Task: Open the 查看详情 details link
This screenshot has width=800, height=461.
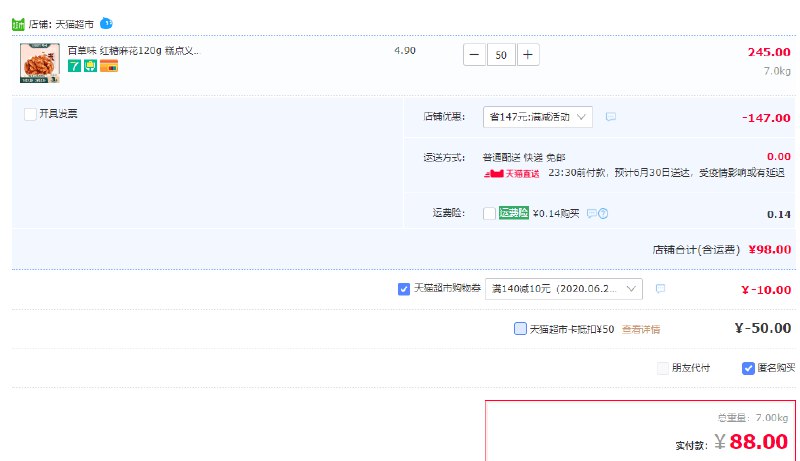Action: point(641,329)
